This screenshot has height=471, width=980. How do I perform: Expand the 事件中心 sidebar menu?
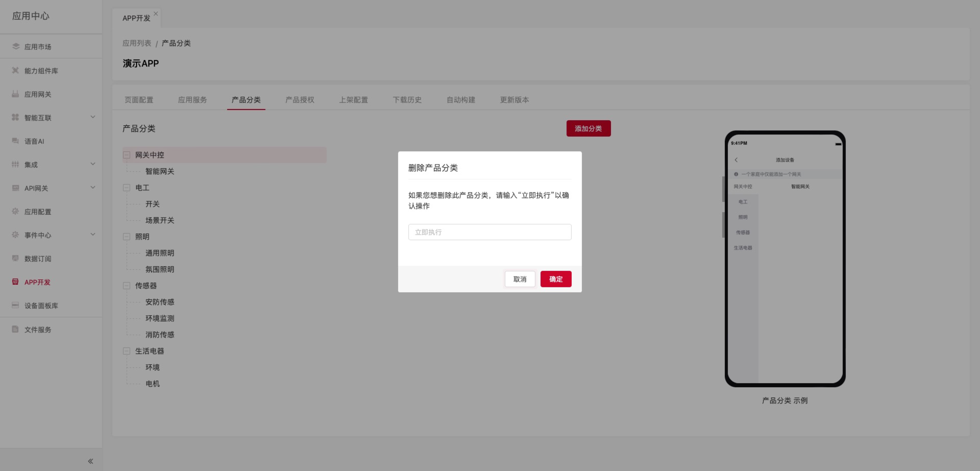click(x=93, y=235)
